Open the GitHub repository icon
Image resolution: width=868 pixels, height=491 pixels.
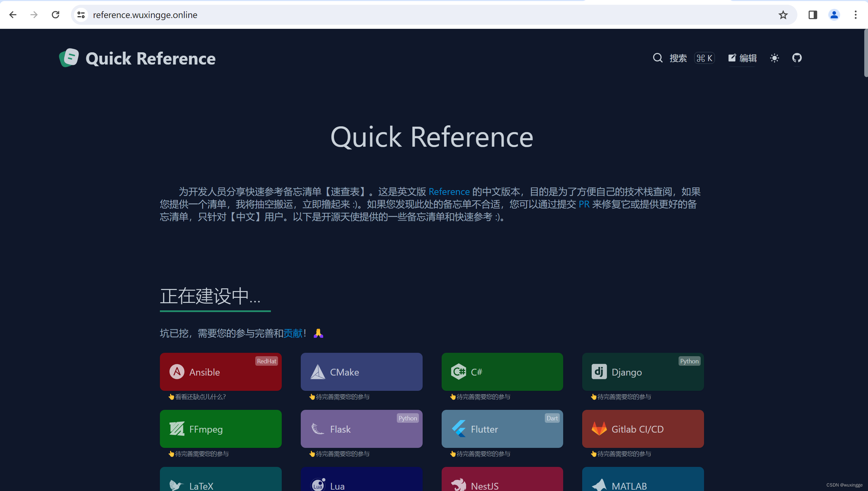click(x=797, y=58)
